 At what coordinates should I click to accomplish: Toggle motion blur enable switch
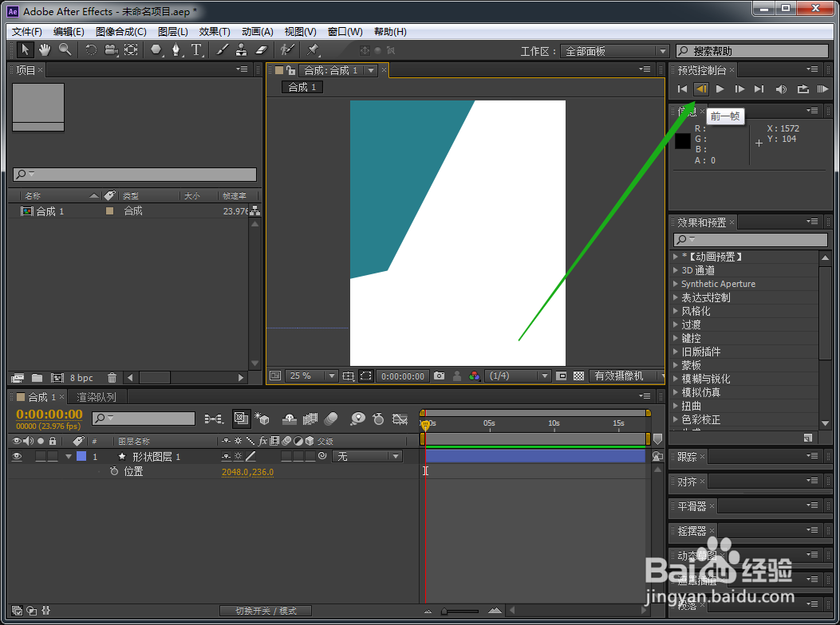[331, 419]
